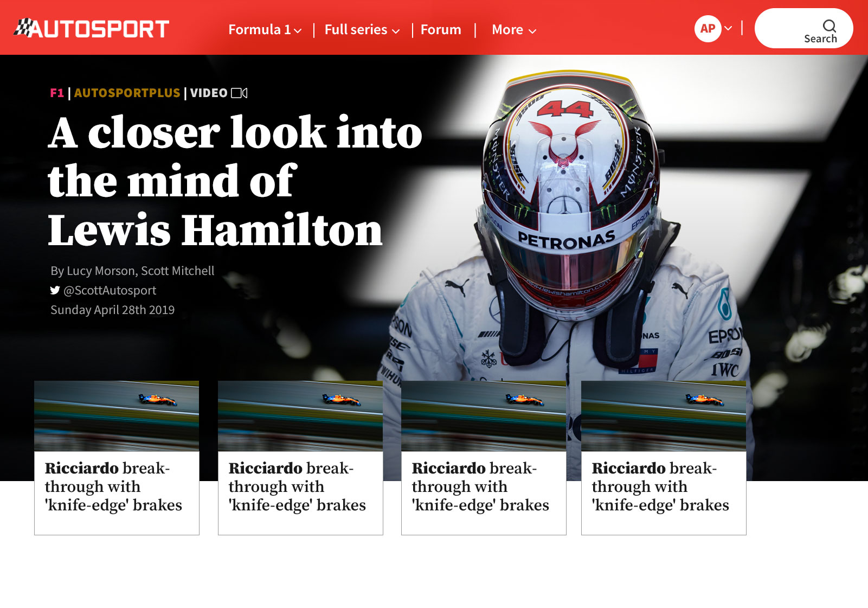The width and height of the screenshot is (868, 608).
Task: Expand the Formula 1 dropdown menu
Action: 265,30
